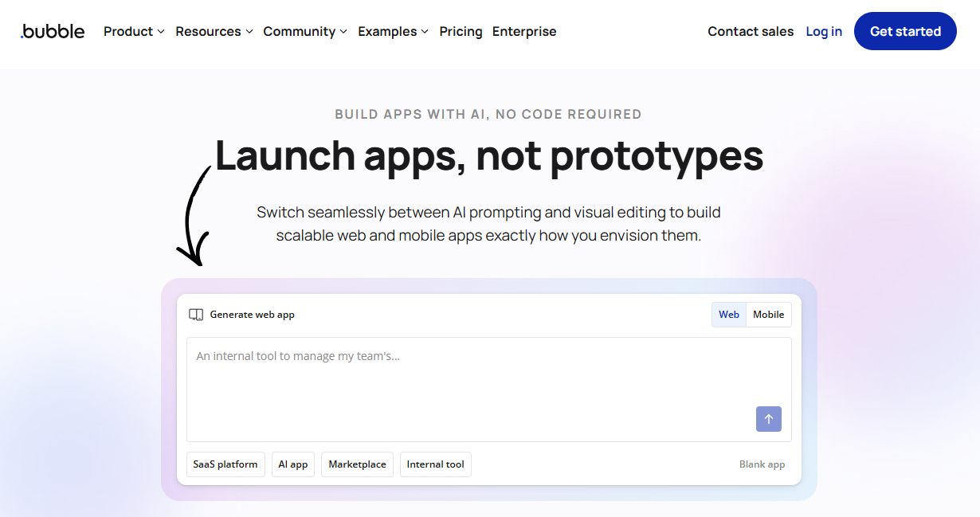Open the Community dropdown menu

304,31
